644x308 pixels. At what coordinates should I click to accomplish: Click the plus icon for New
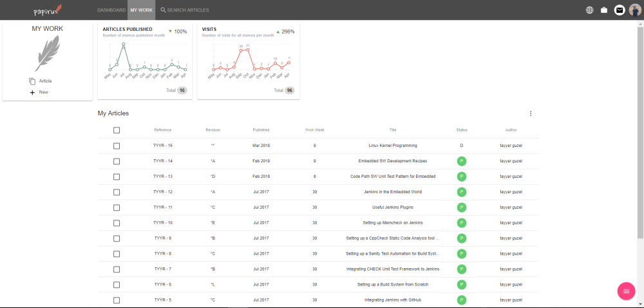[x=32, y=92]
